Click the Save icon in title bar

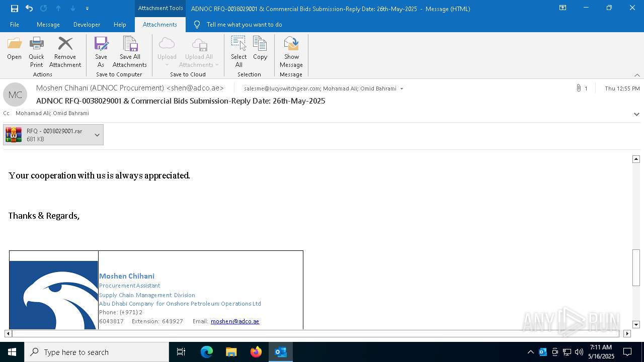(14, 8)
